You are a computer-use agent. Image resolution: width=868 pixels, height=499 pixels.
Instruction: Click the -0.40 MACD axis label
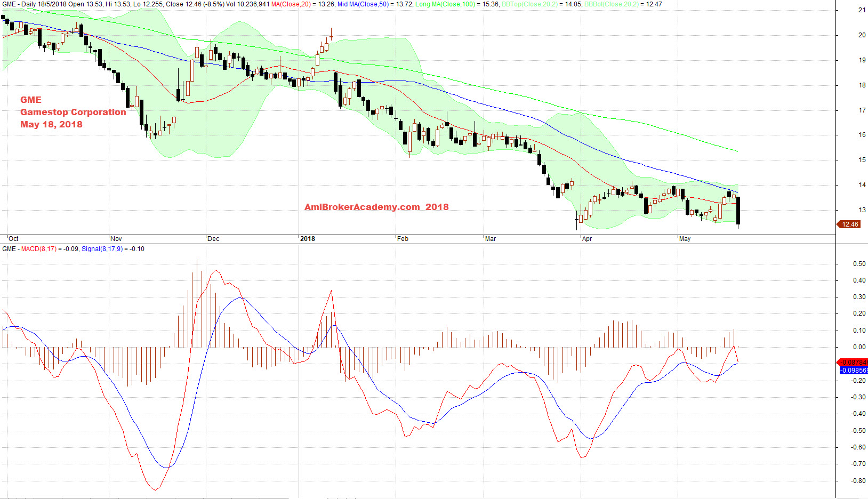pos(858,414)
